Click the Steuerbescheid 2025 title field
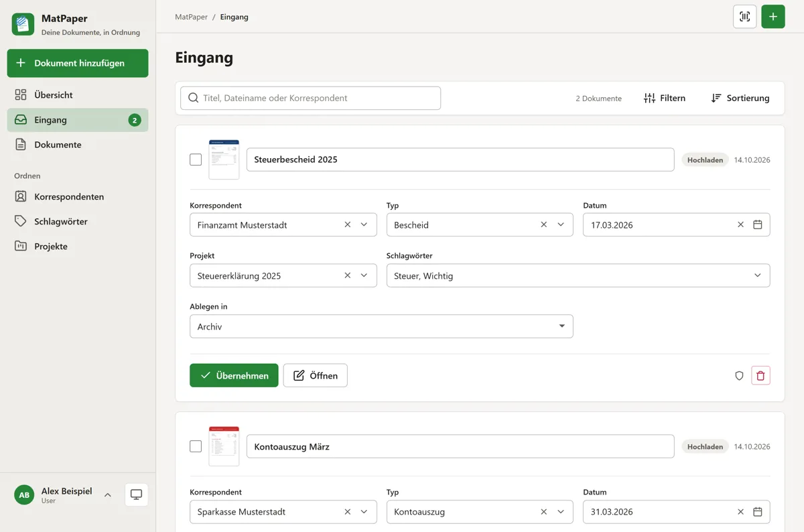This screenshot has height=532, width=804. pyautogui.click(x=460, y=159)
